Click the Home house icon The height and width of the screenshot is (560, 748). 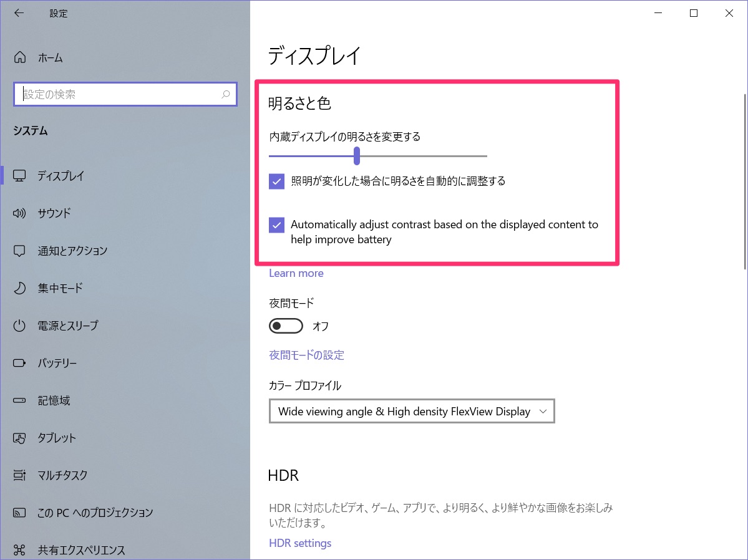pyautogui.click(x=19, y=57)
